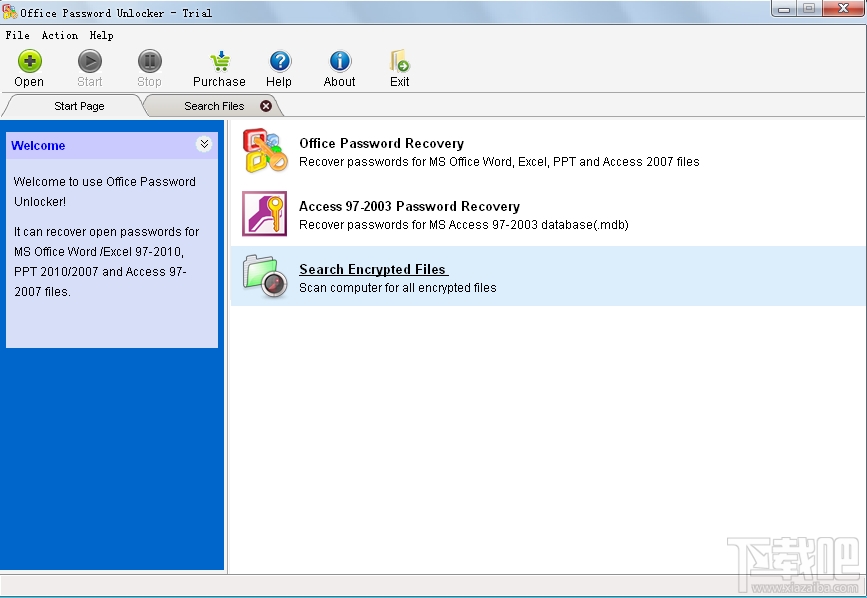Select the Office Password Recovery entry
867x598 pixels.
(381, 143)
